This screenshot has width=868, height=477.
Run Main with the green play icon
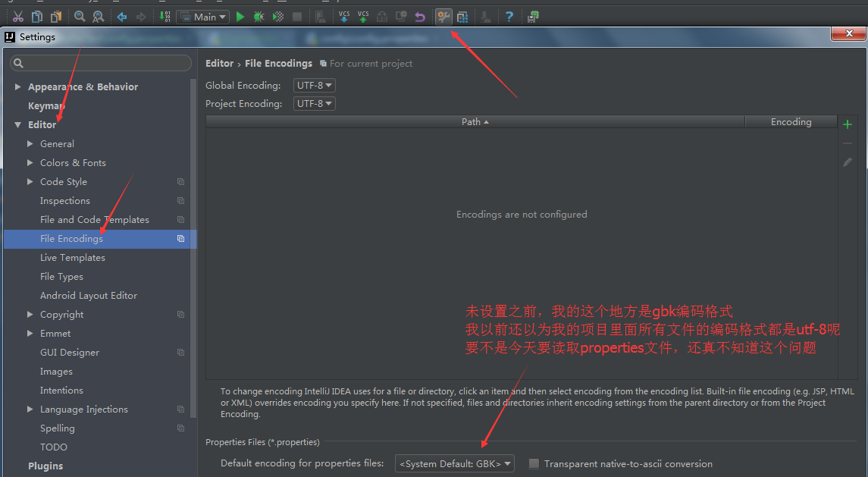click(x=240, y=17)
